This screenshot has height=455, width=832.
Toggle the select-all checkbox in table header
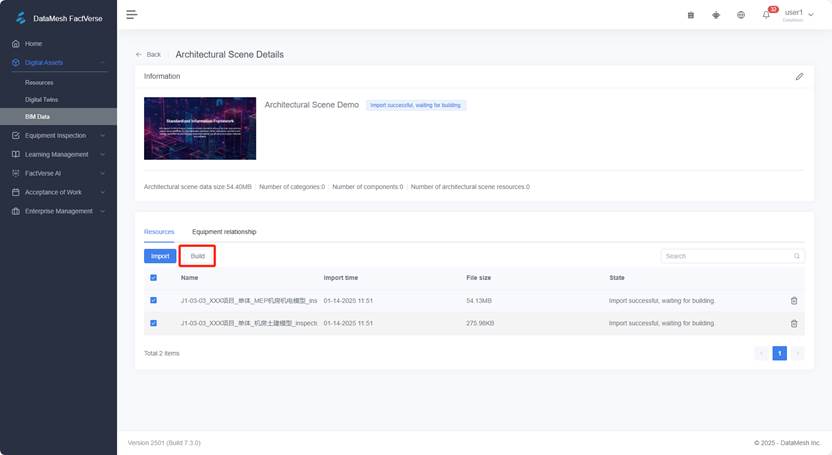point(153,278)
